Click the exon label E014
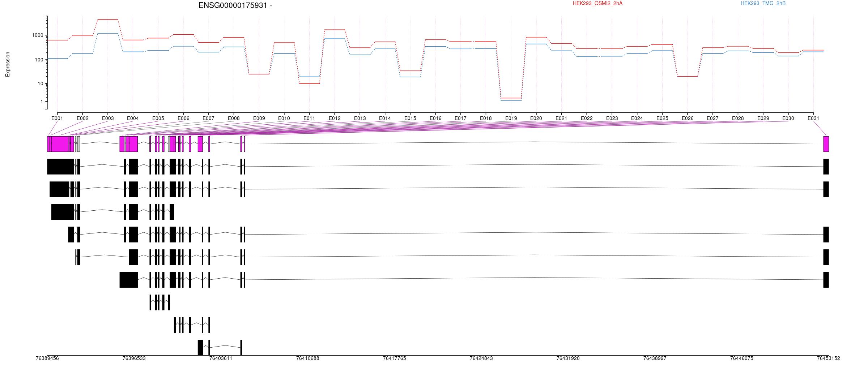 click(x=385, y=118)
